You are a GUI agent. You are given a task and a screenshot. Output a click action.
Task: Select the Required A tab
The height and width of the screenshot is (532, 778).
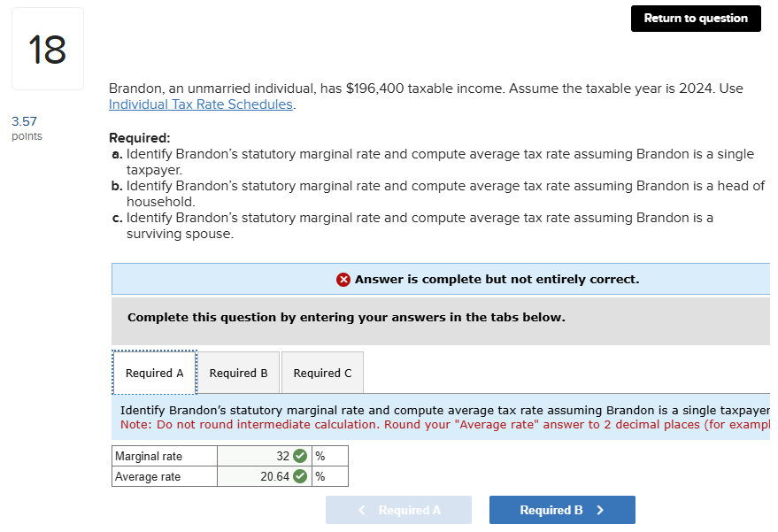coord(154,373)
